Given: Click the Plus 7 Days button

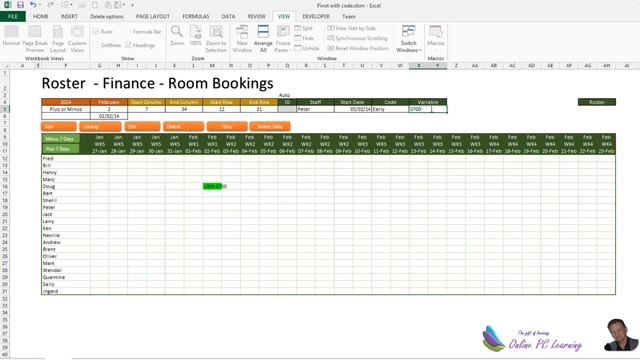Looking at the screenshot, I should [x=60, y=149].
